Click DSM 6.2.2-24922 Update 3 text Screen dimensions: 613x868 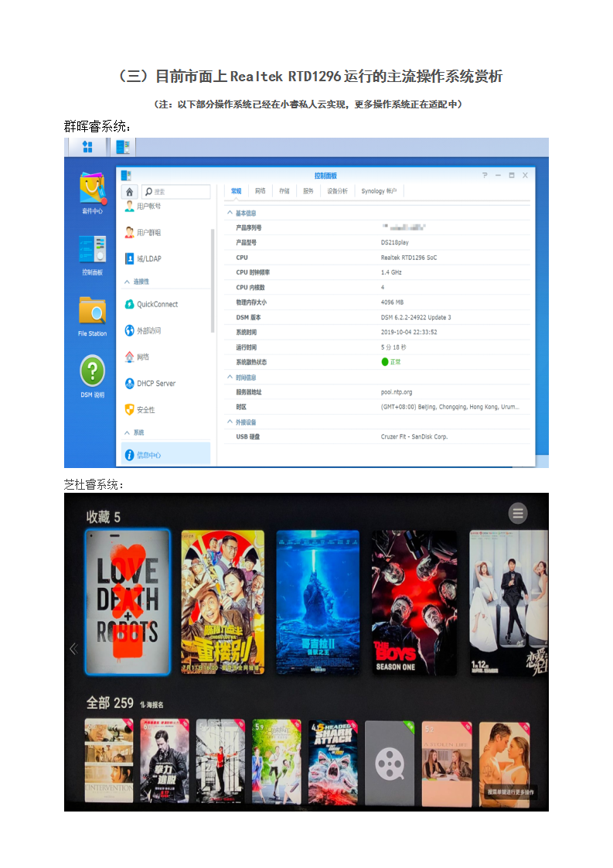416,317
